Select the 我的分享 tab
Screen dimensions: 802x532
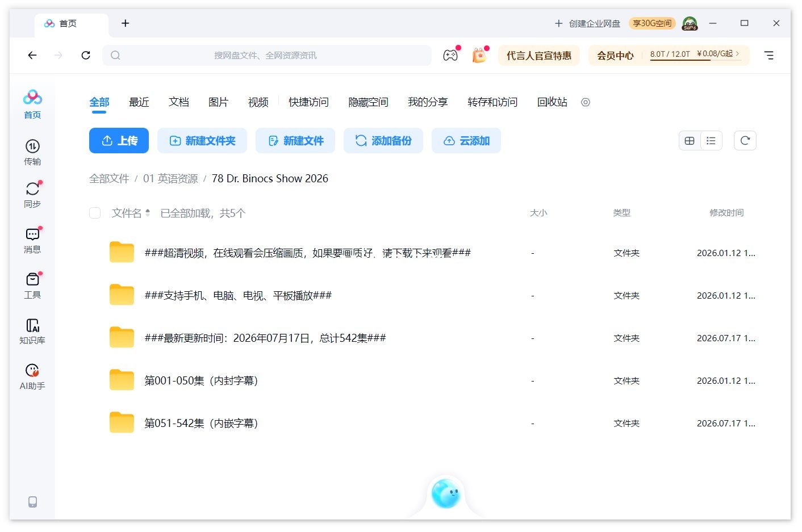428,102
